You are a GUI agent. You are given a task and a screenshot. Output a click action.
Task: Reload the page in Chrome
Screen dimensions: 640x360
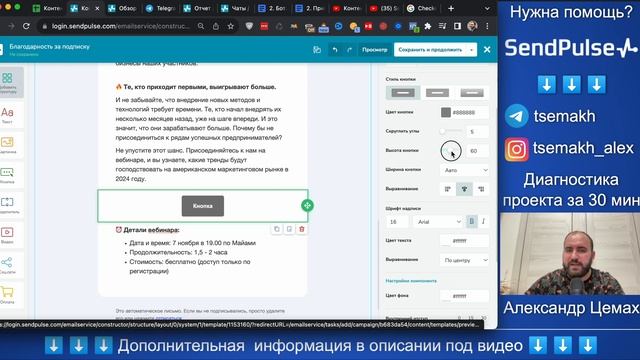click(26, 26)
